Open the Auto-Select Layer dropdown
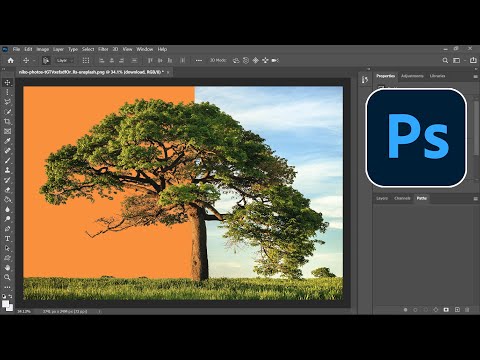 64,60
